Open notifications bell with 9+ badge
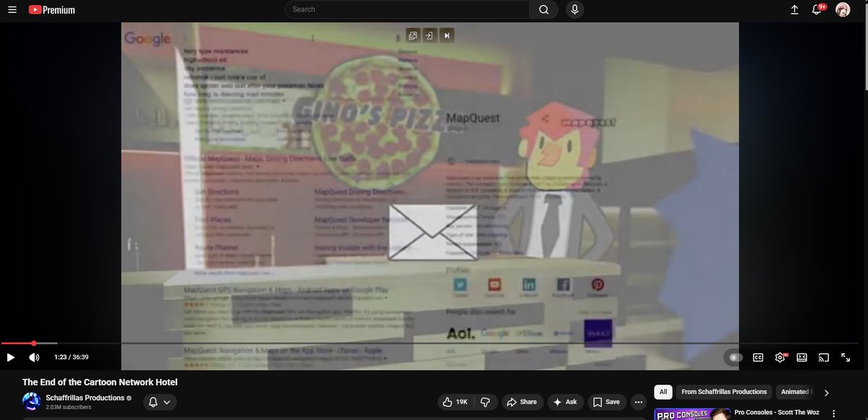868x420 pixels. (x=818, y=9)
